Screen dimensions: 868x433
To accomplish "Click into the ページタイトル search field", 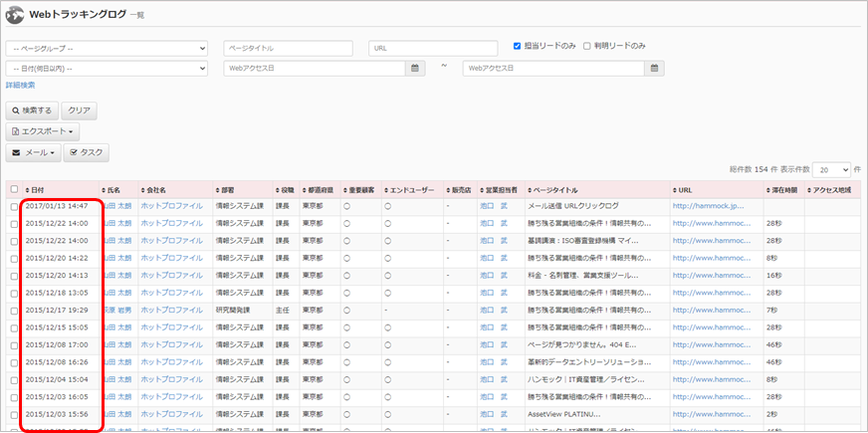I will point(289,48).
